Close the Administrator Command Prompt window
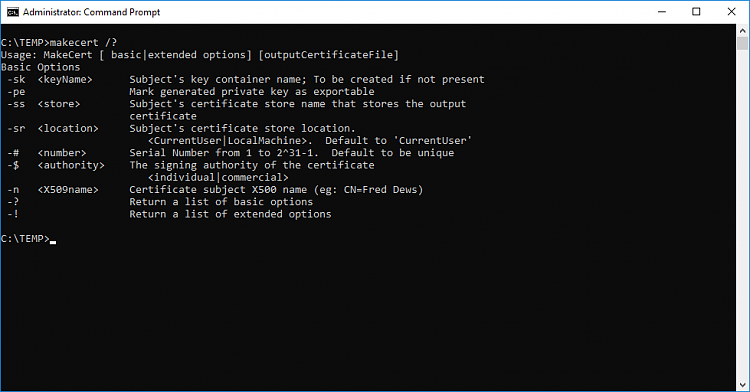This screenshot has width=750, height=392. click(731, 12)
